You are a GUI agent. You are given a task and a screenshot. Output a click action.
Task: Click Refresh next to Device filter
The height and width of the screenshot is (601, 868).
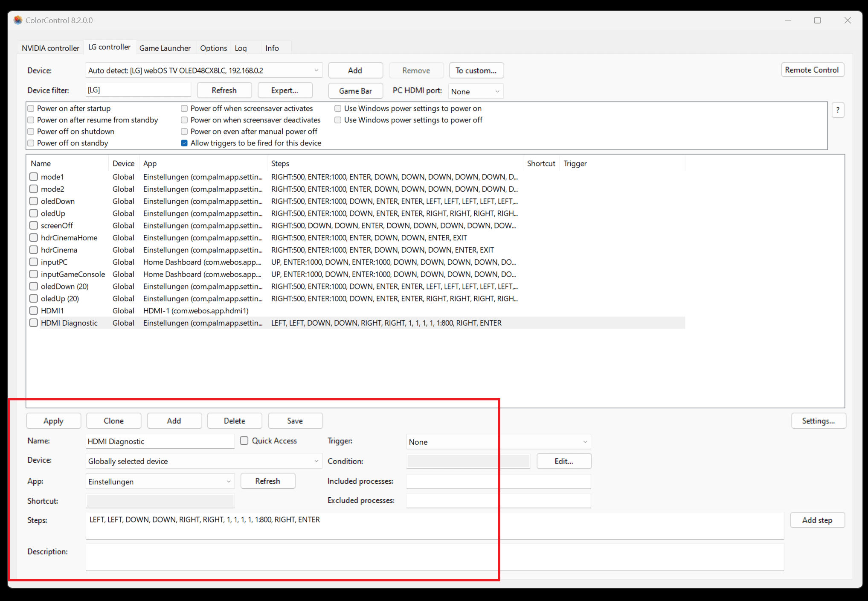coord(224,90)
